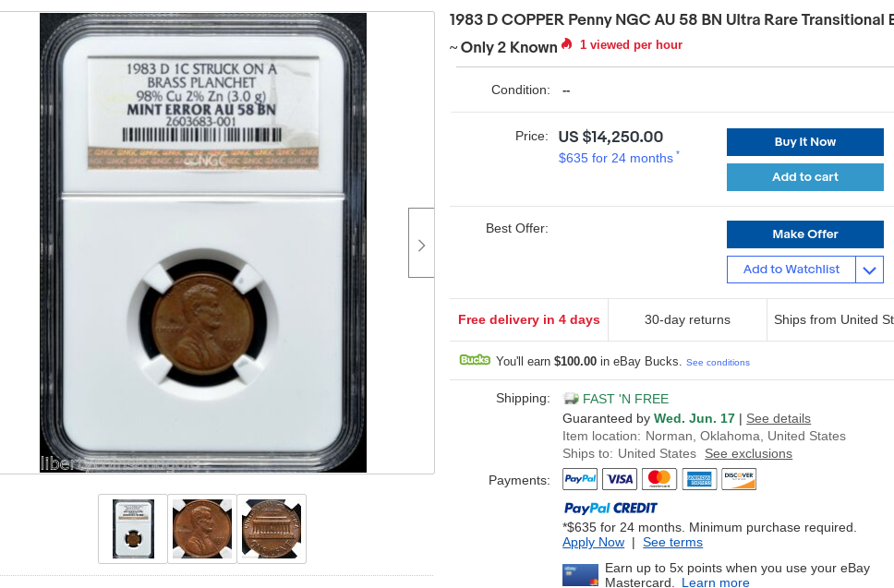Click the VISA card icon
The height and width of the screenshot is (588, 894).
620,479
